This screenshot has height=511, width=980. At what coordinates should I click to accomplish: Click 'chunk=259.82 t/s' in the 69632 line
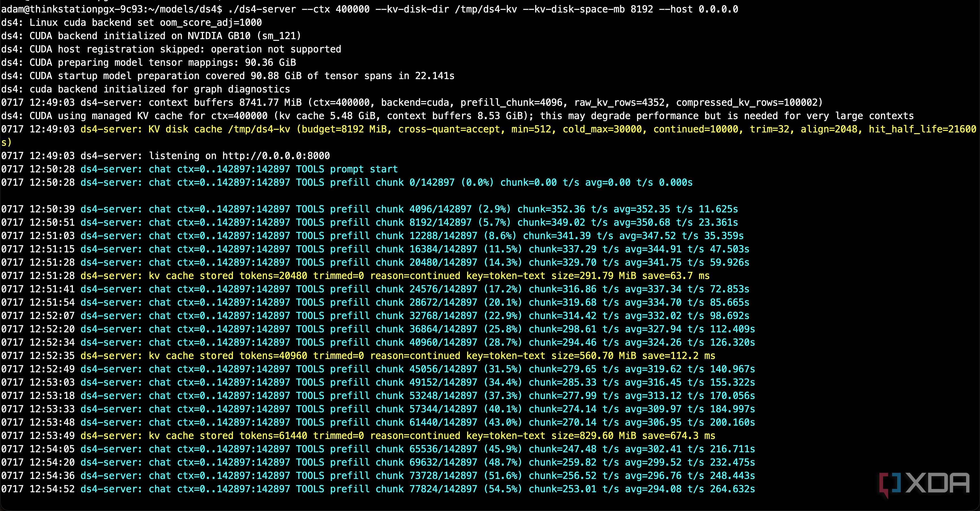pos(574,462)
